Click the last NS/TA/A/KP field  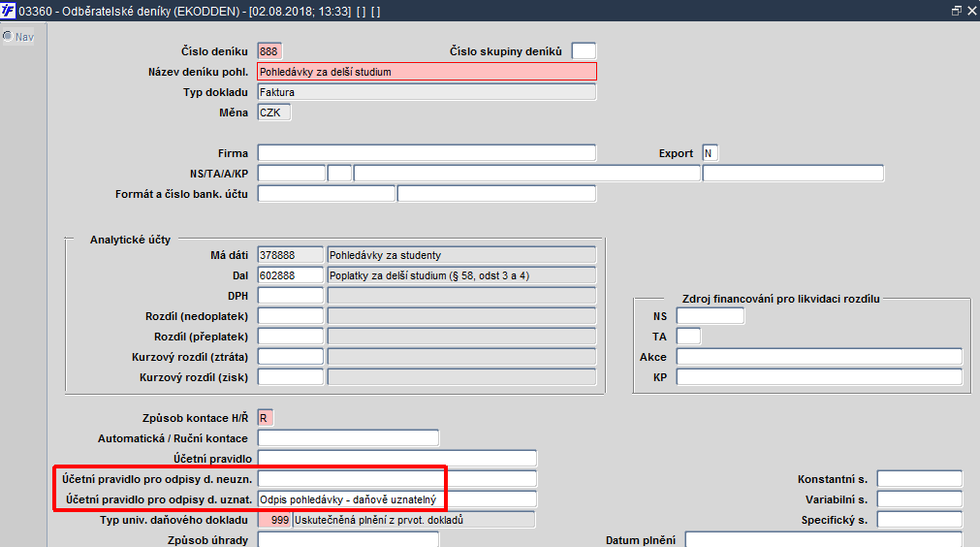(x=793, y=174)
